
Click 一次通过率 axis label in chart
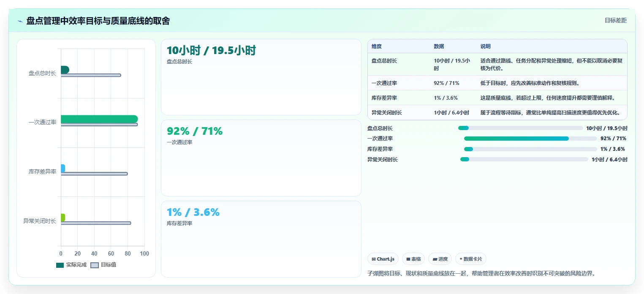[42, 122]
